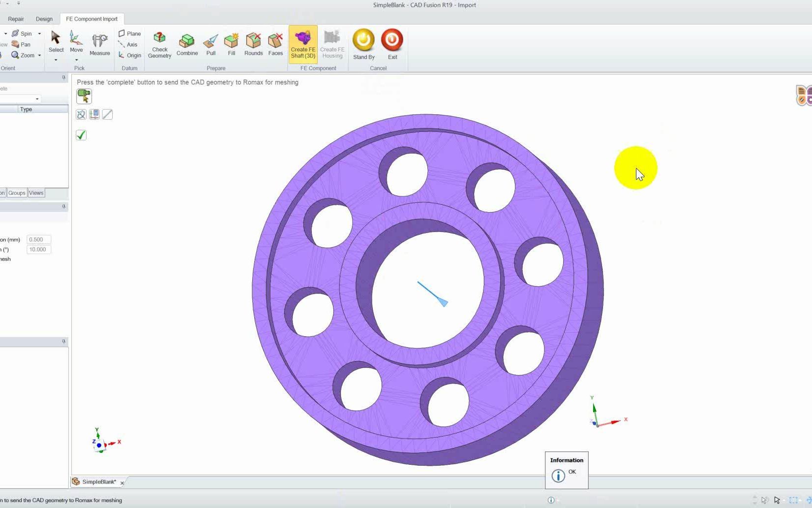Click the selection arrow icon in status bar

click(777, 500)
